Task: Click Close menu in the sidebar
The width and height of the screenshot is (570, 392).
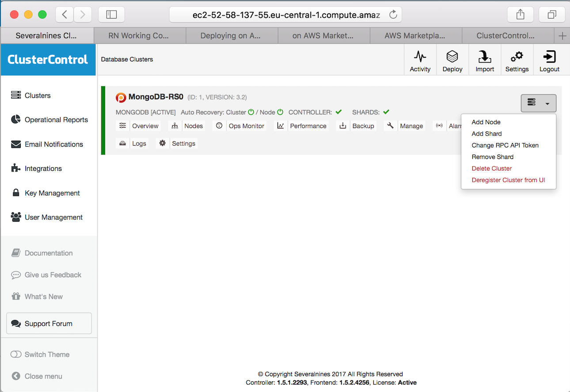Action: (37, 376)
